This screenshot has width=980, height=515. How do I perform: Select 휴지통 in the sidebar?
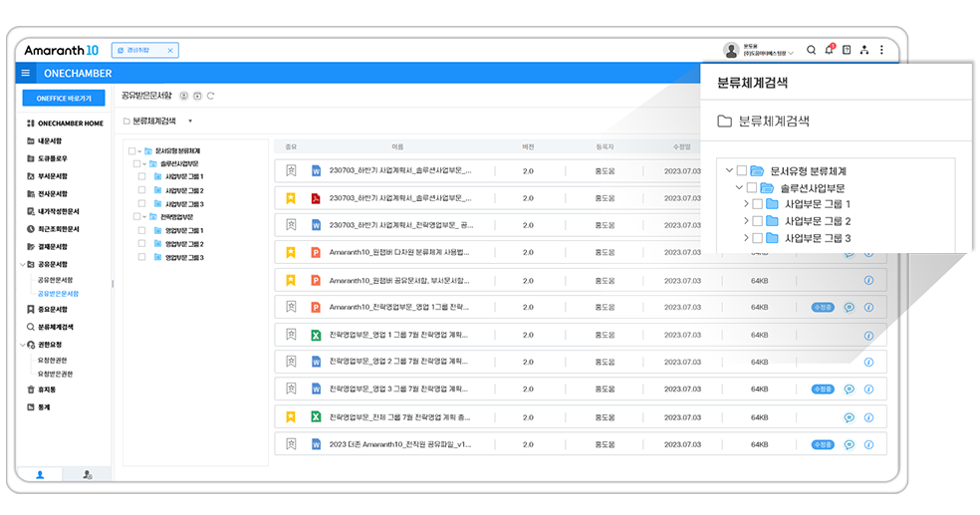click(x=45, y=389)
